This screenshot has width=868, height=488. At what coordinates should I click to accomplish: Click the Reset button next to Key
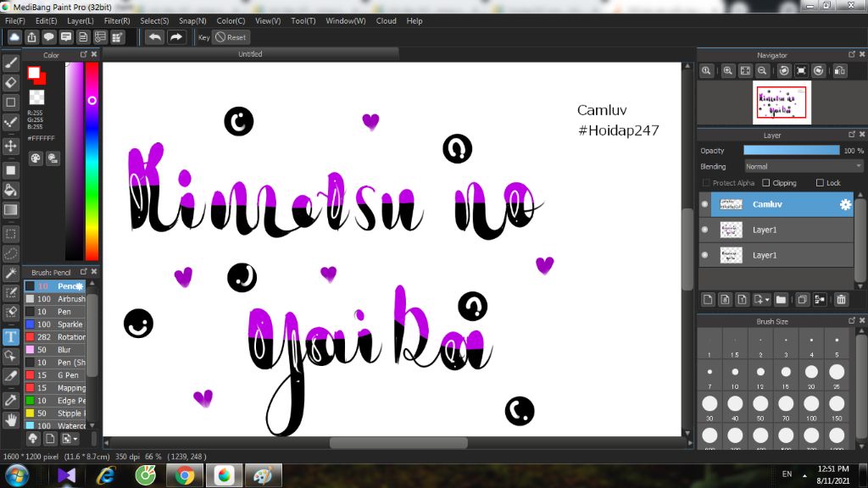pos(231,37)
